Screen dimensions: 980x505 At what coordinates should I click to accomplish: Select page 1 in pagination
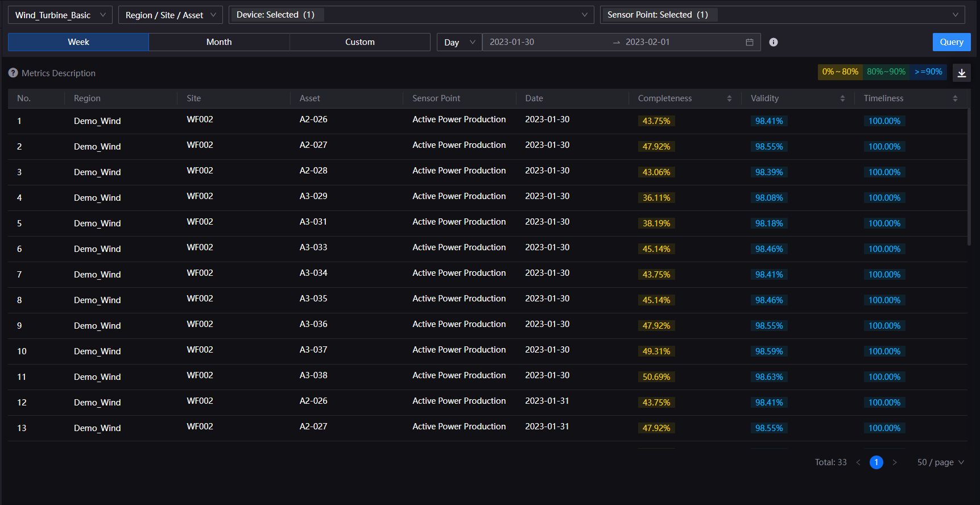(x=876, y=462)
